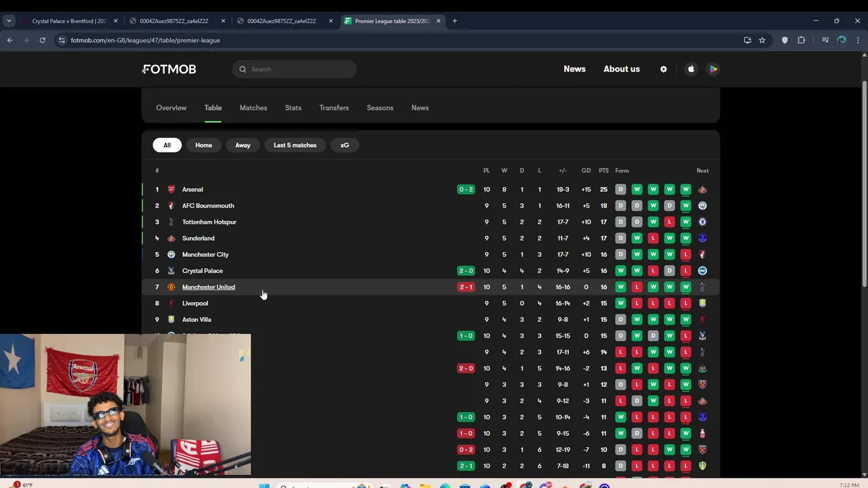Open the Sunderland team name link
This screenshot has height=488, width=868.
[x=198, y=239]
